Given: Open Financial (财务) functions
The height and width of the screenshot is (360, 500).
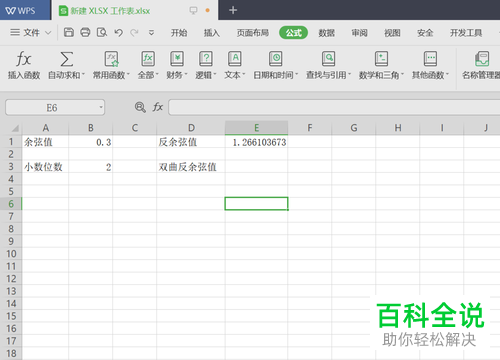Looking at the screenshot, I should pyautogui.click(x=177, y=65).
